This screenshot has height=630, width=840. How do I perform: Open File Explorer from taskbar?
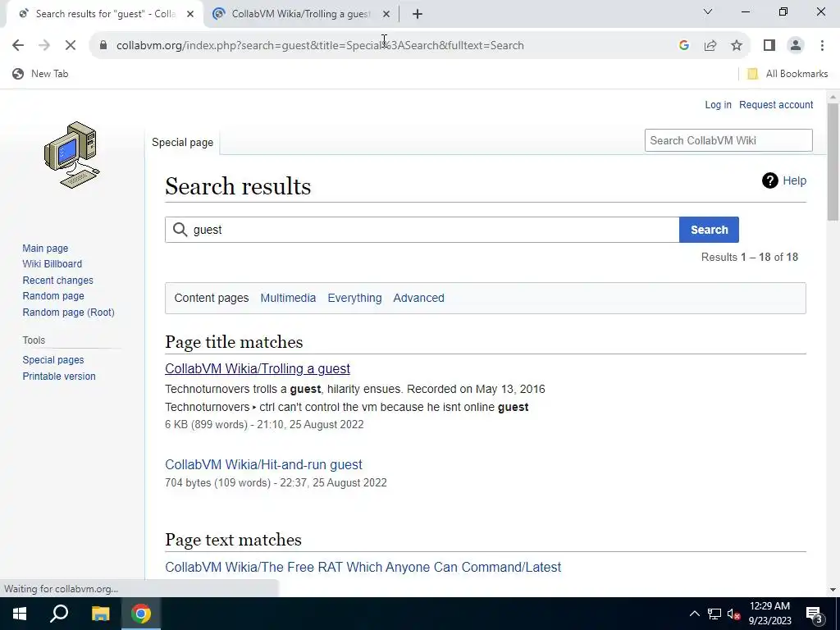click(100, 614)
